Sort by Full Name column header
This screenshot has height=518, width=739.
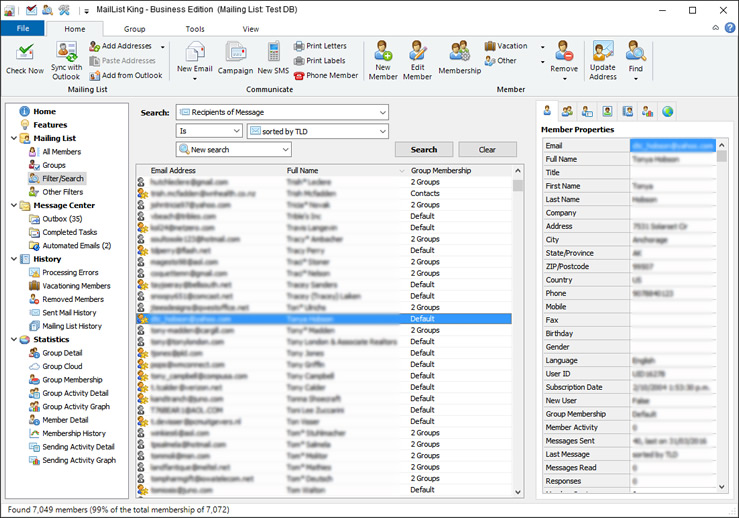tap(302, 170)
